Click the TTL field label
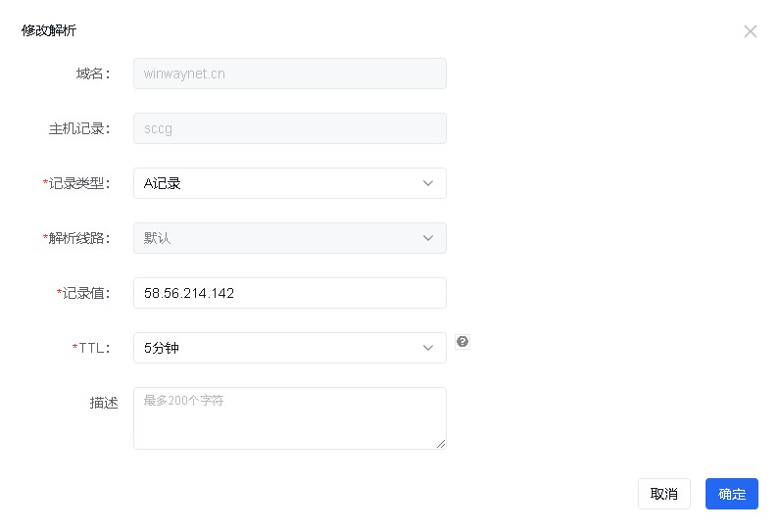The width and height of the screenshot is (780, 532). click(91, 348)
